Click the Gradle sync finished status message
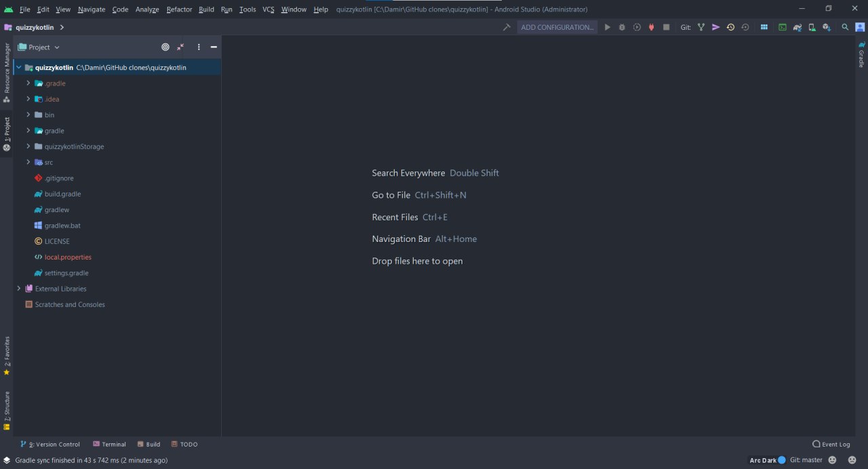Viewport: 868px width, 469px height. tap(92, 460)
